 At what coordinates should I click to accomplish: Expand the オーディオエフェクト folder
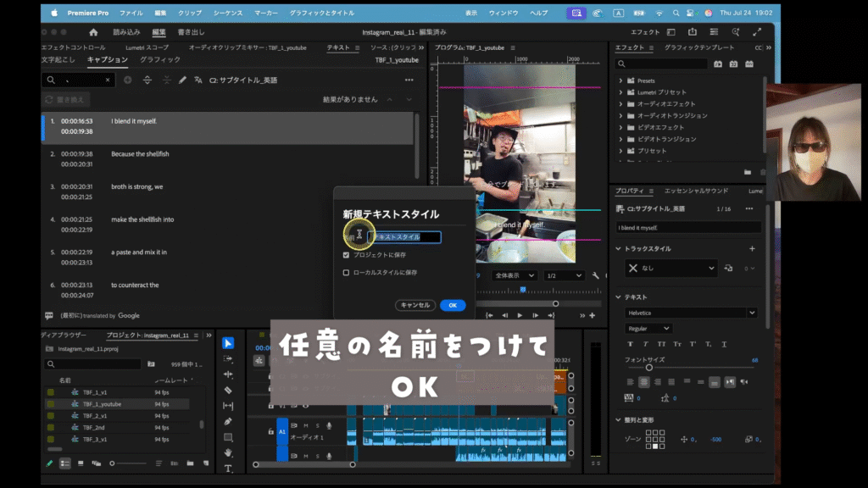[x=620, y=104]
